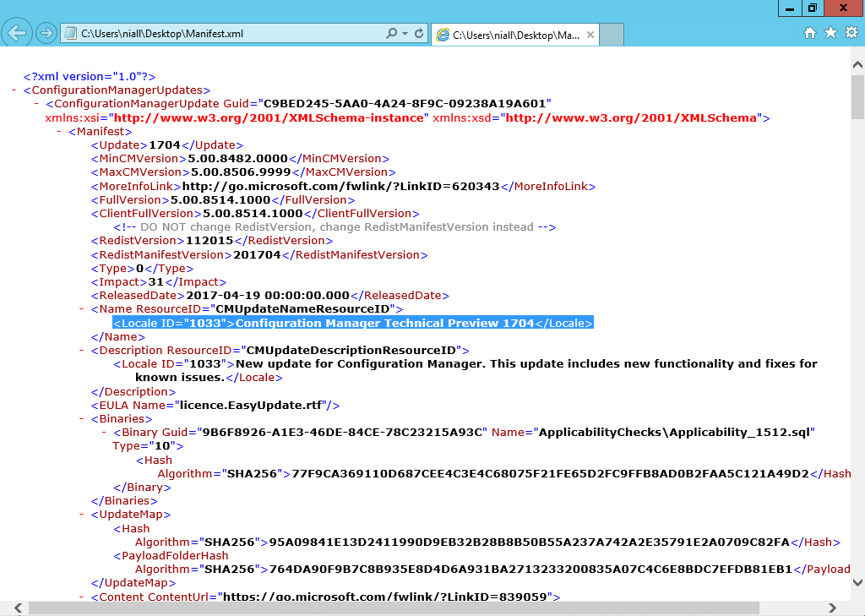The image size is (865, 616).
Task: Click the CMUpdateDescriptionResourceID attribute value
Action: pos(351,351)
